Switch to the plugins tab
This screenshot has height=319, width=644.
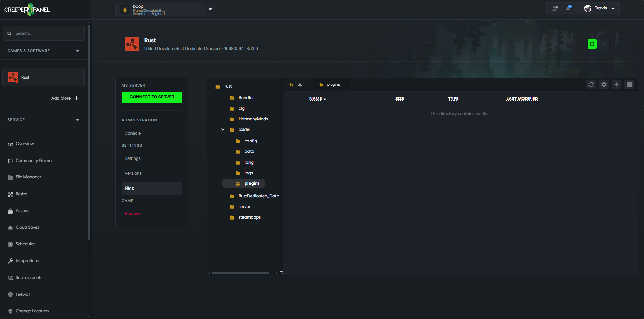331,84
